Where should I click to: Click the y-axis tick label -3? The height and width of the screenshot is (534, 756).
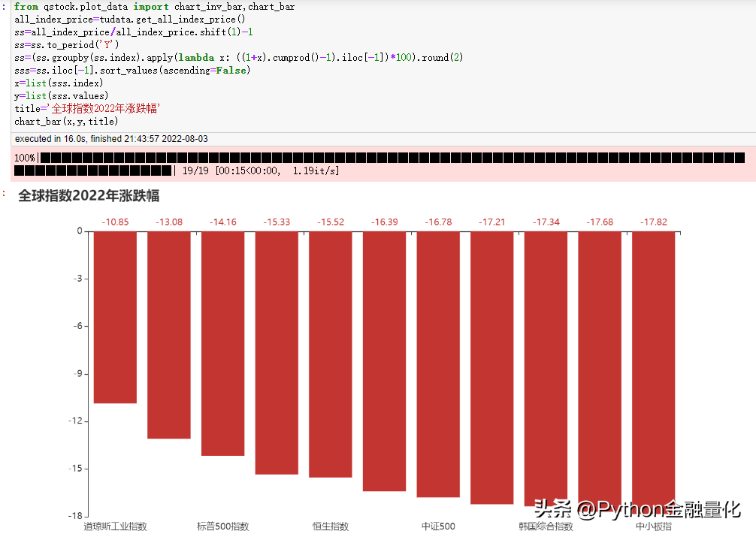coord(77,279)
